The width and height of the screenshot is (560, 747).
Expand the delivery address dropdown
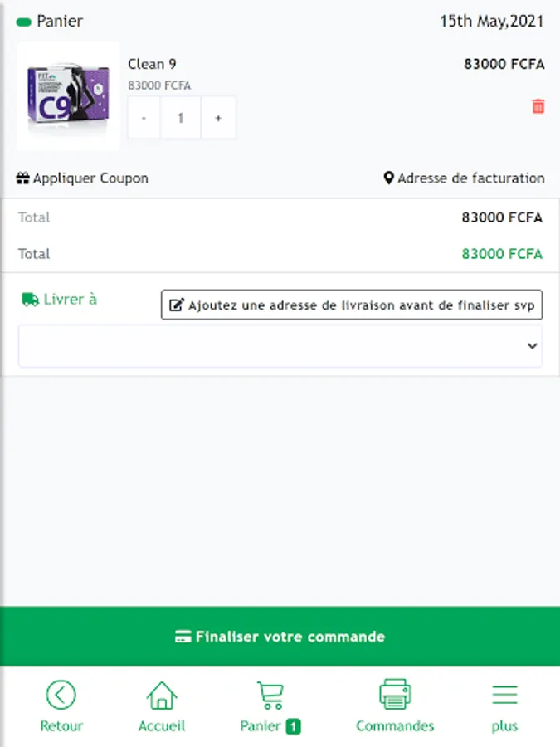280,346
